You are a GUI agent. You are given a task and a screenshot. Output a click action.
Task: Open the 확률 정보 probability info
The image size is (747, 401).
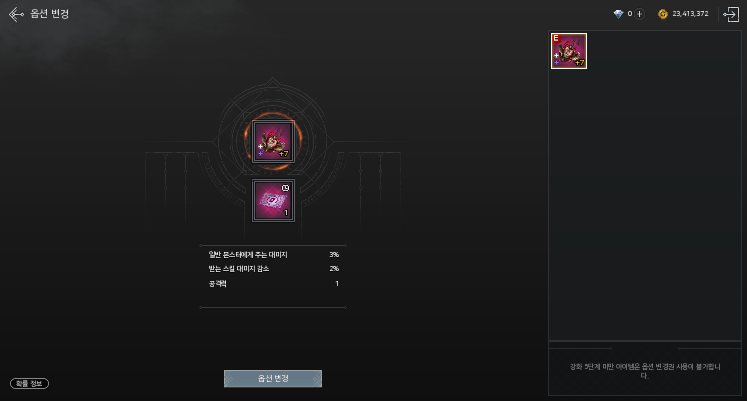30,383
